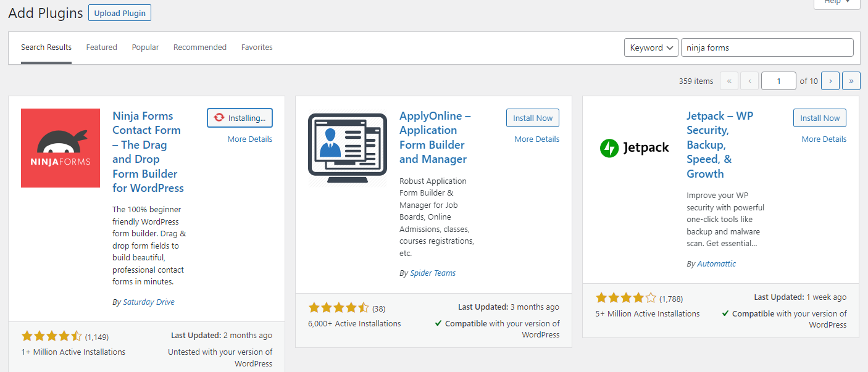This screenshot has height=372, width=868.
Task: Click the Ninja Forms star rating
Action: 52,336
